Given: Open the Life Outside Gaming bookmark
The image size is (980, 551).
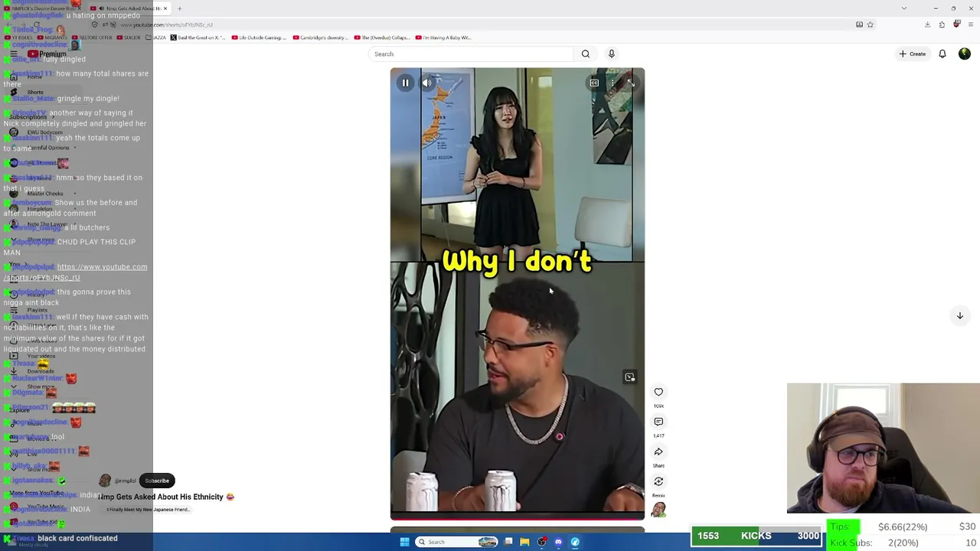Looking at the screenshot, I should pos(258,37).
